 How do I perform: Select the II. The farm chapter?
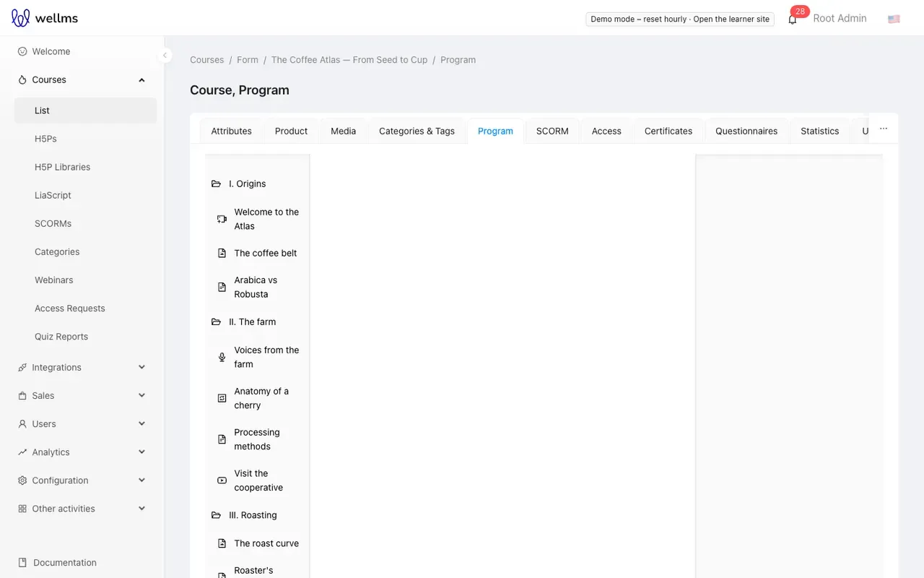(x=252, y=322)
